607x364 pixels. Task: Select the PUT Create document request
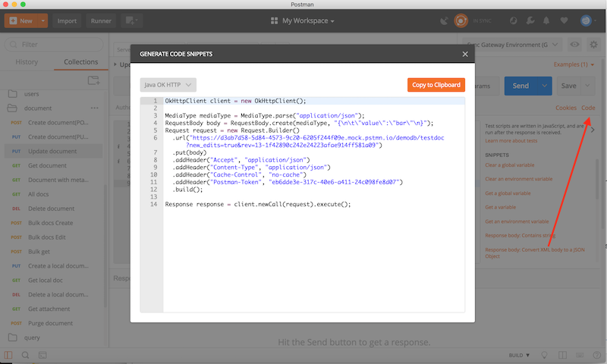(53, 137)
